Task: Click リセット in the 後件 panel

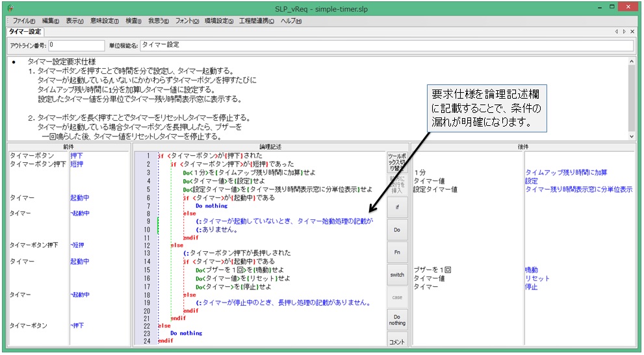Action: click(537, 278)
